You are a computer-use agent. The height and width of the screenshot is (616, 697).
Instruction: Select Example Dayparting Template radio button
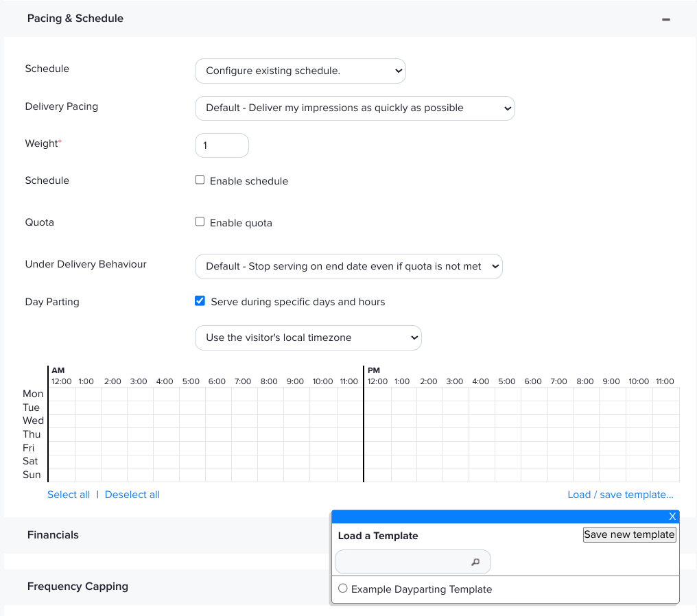pyautogui.click(x=343, y=589)
